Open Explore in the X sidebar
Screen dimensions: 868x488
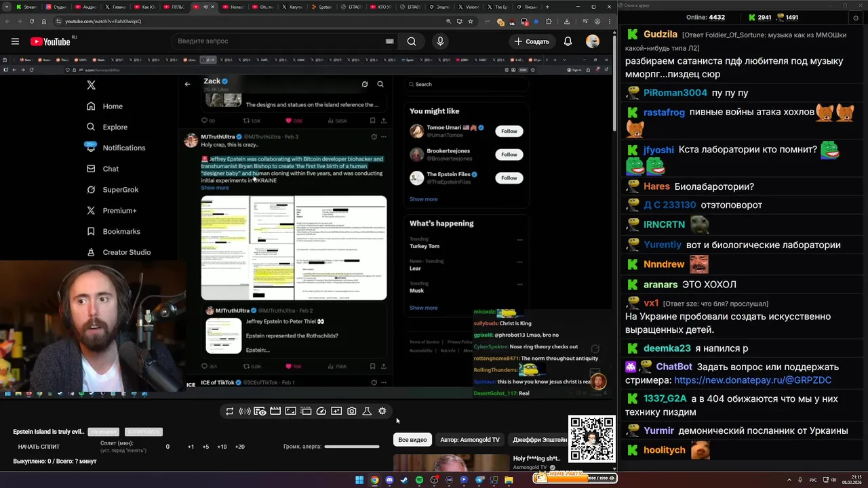[107, 127]
